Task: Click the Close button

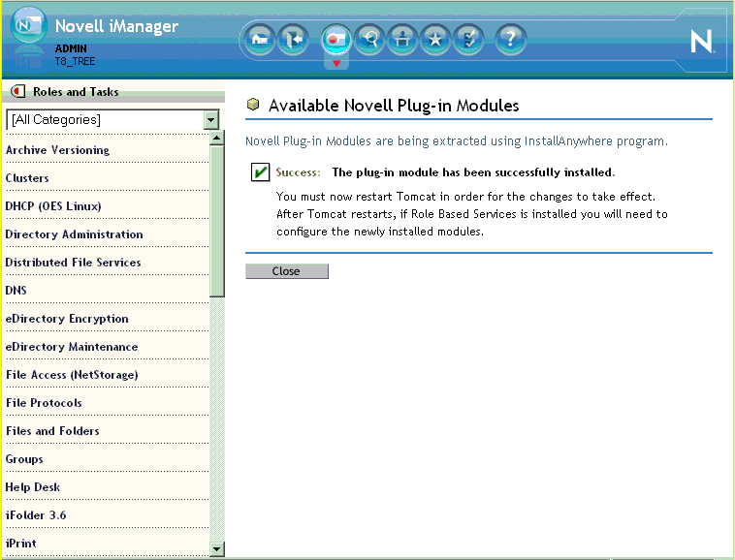Action: click(x=287, y=271)
